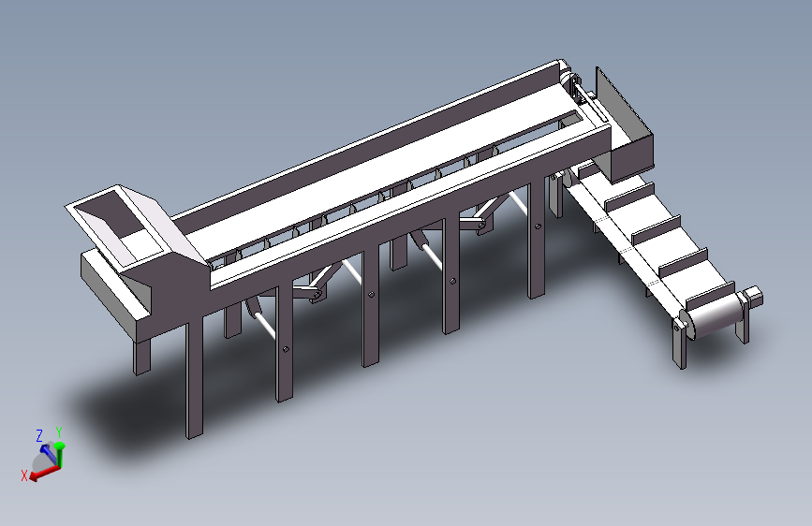Pick the square shaft block beside the roller

pyautogui.click(x=753, y=296)
